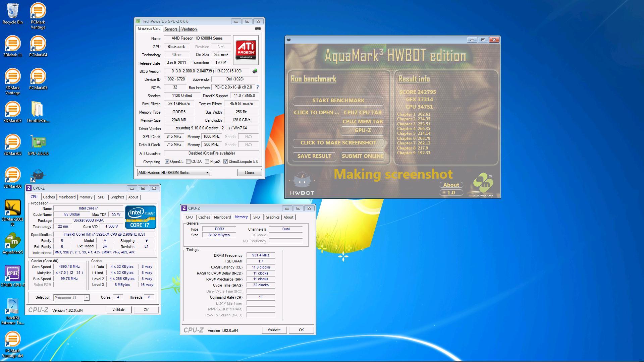The width and height of the screenshot is (644, 362).
Task: Click GPU-Z screenshot camera icon
Action: point(258,29)
